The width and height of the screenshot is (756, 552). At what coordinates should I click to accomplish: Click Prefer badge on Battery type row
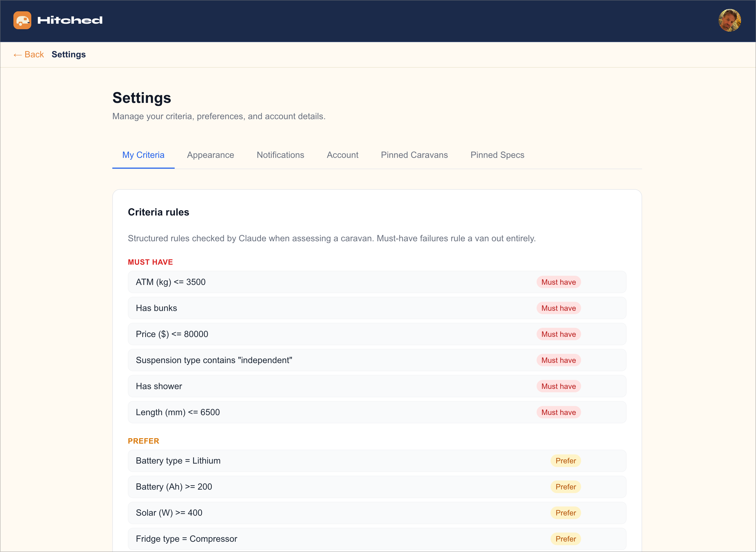(566, 461)
